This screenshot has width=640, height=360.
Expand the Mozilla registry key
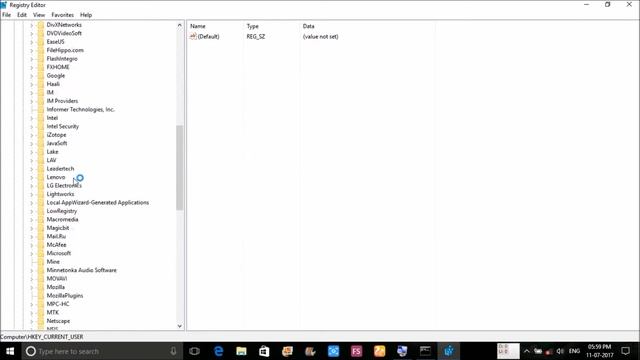point(32,287)
